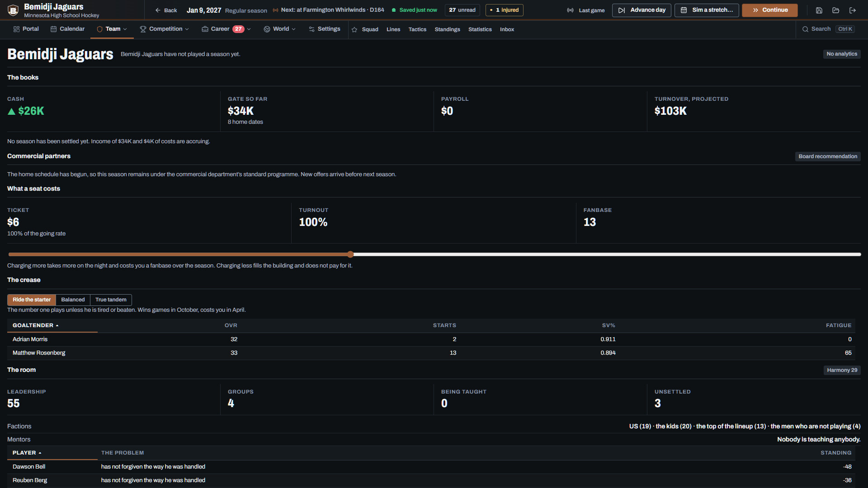Sort goaltenders by SV% column

(x=609, y=325)
